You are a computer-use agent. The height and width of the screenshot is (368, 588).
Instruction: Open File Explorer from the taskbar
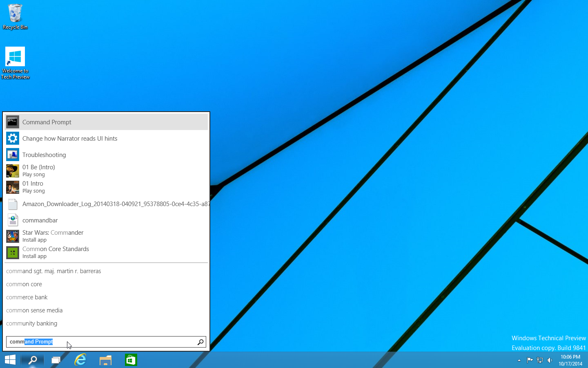[x=105, y=360]
